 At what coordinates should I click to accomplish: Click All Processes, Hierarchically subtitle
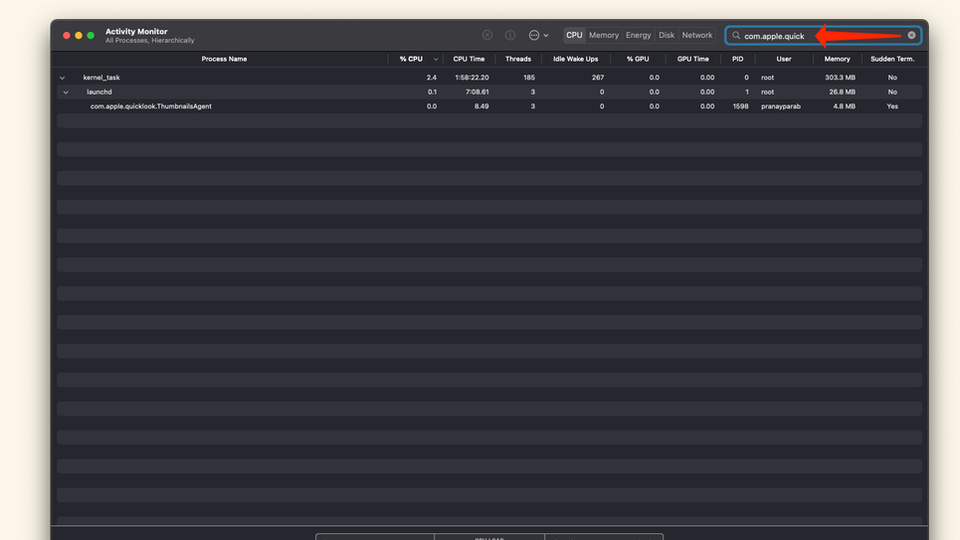pyautogui.click(x=149, y=40)
